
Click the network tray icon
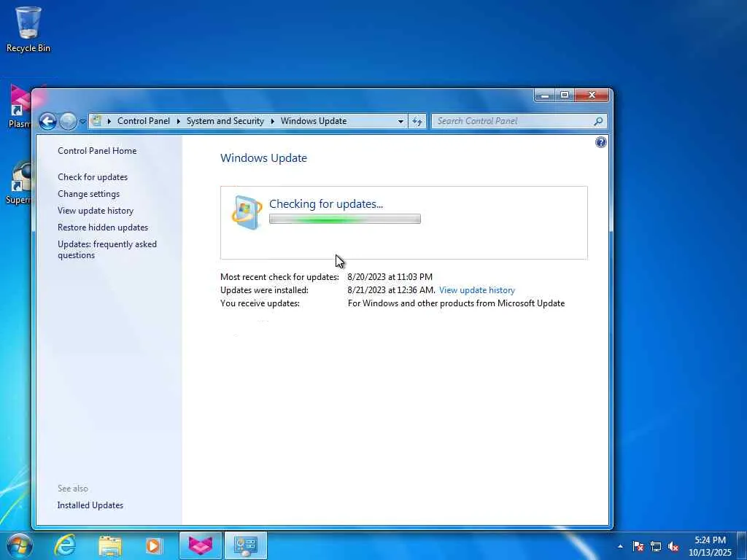coord(656,546)
